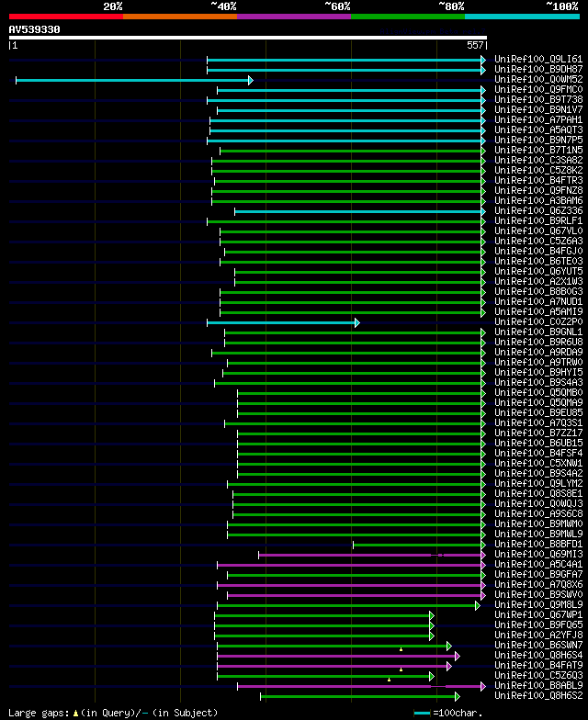Click the cyan alignment bar of UniRef100_Q0WM52
588x720 pixels.
(132, 81)
